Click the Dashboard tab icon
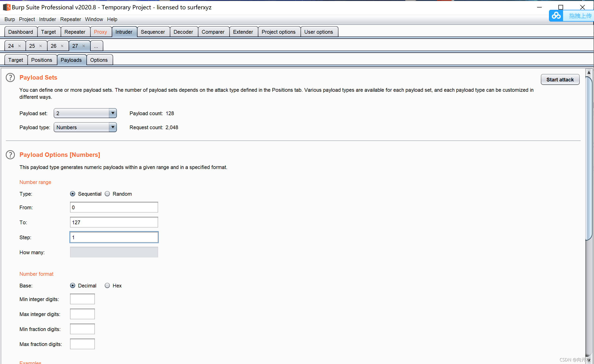Viewport: 594px width, 364px height. click(x=19, y=32)
